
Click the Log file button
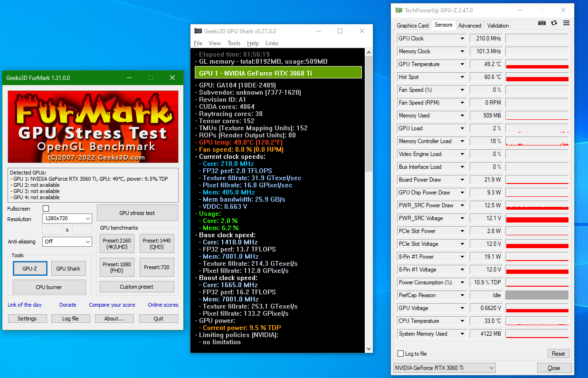coord(70,319)
